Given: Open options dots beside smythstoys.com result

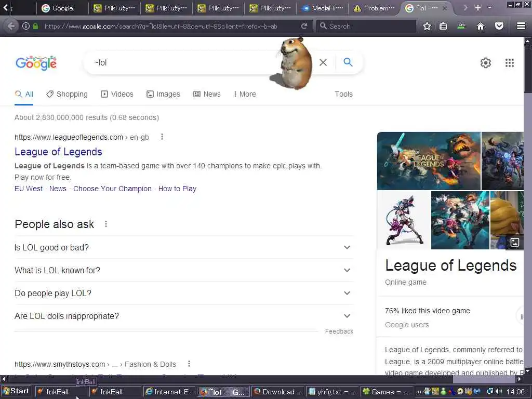Looking at the screenshot, I should [x=189, y=364].
